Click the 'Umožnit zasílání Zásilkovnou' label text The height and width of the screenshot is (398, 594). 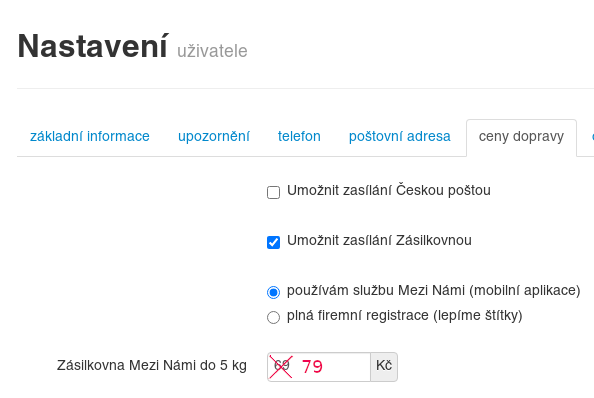[x=379, y=240]
